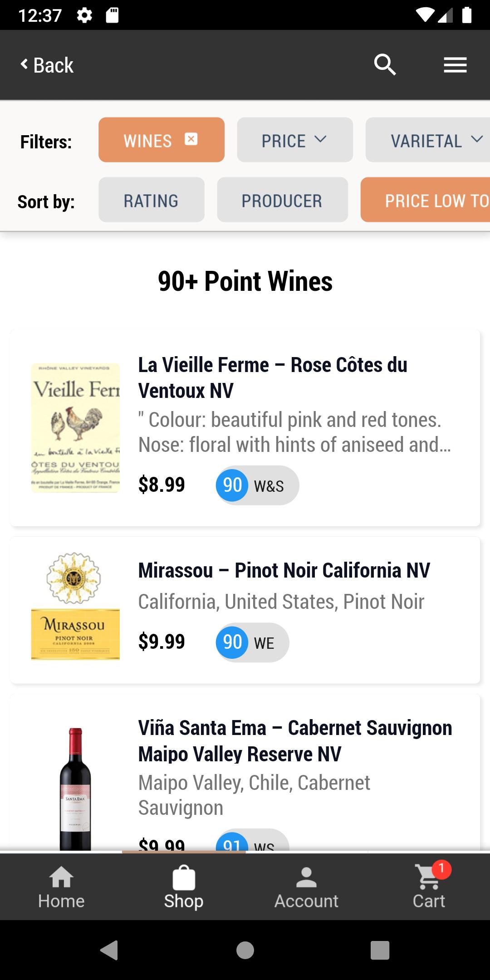Open the hamburger menu icon
Screen dimensions: 490x980
(x=455, y=65)
